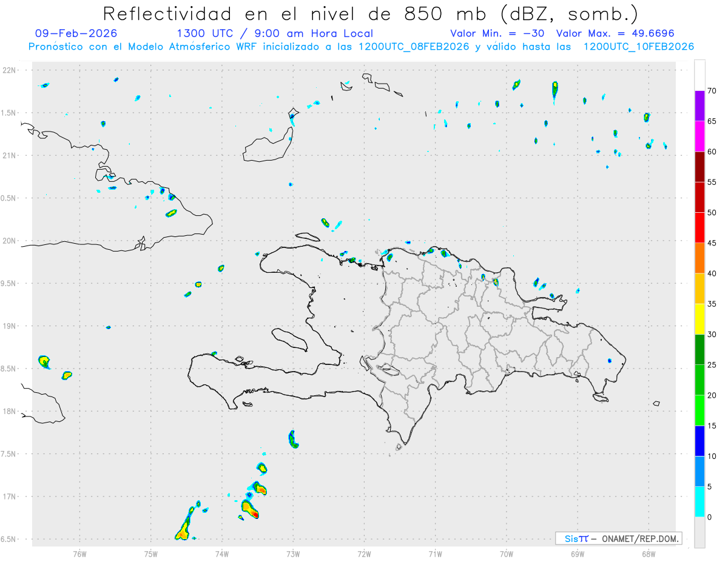Click the '20N' latitude axis label
The height and width of the screenshot is (562, 728).
tap(10, 241)
